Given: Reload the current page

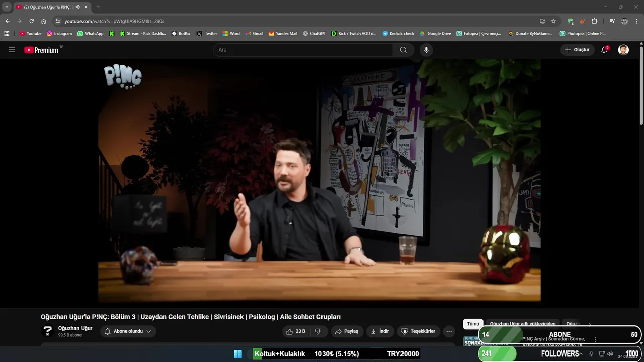Looking at the screenshot, I should pos(31,21).
